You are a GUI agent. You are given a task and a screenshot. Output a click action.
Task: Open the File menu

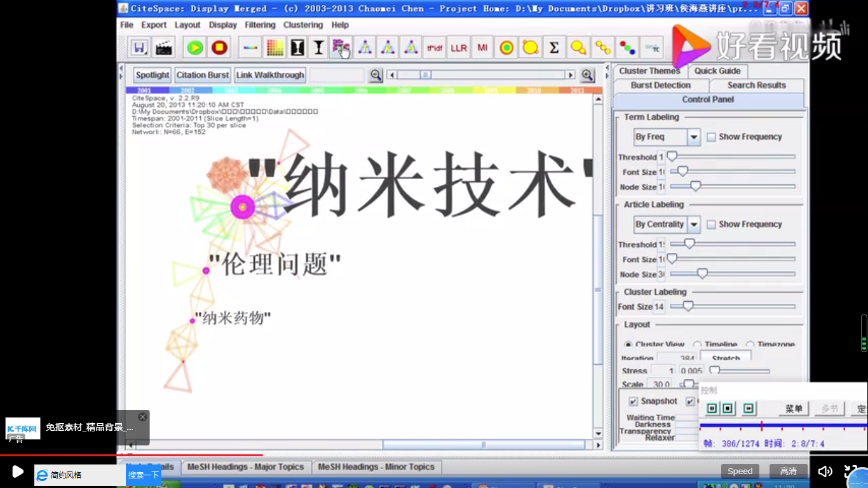coord(126,25)
